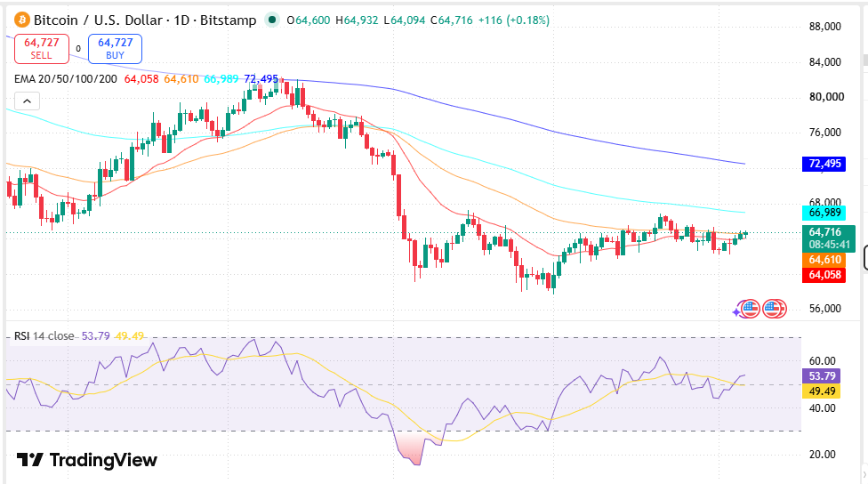Click the blue BUY 64,727 button
868x484 pixels.
(115, 49)
